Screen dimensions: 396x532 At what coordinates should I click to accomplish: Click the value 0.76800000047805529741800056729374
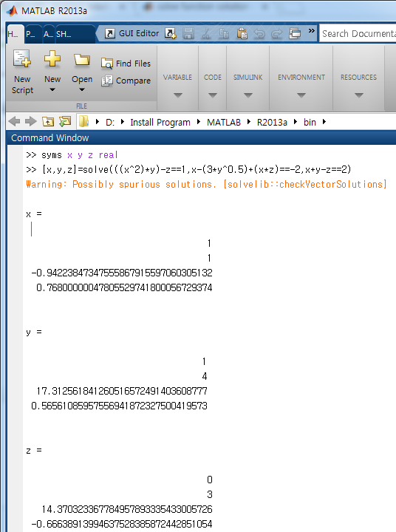(124, 287)
